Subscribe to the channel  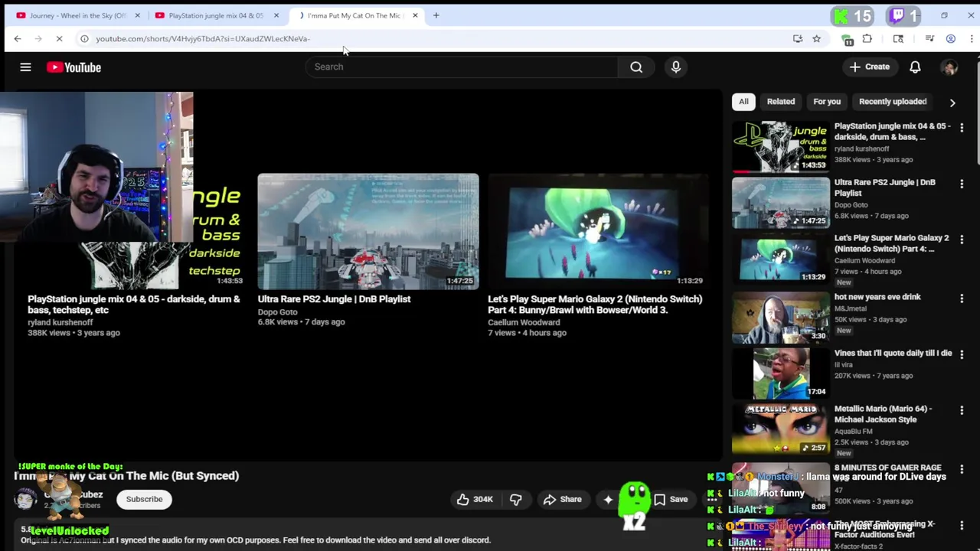[x=144, y=499]
